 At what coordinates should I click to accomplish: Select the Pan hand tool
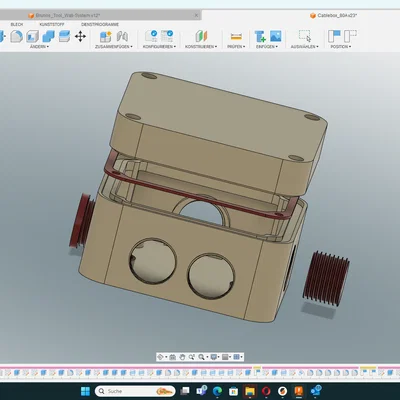[x=182, y=357]
